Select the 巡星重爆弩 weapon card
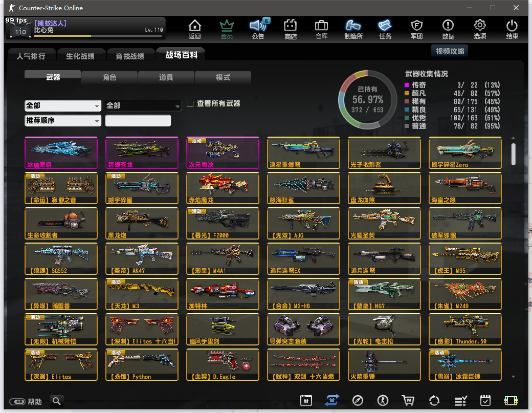Image resolution: width=532 pixels, height=413 pixels. click(303, 153)
